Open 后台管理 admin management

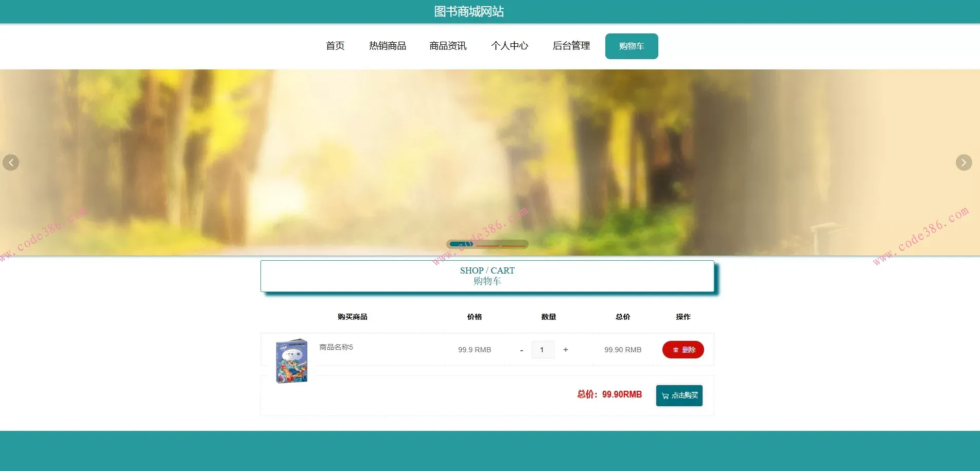click(571, 46)
